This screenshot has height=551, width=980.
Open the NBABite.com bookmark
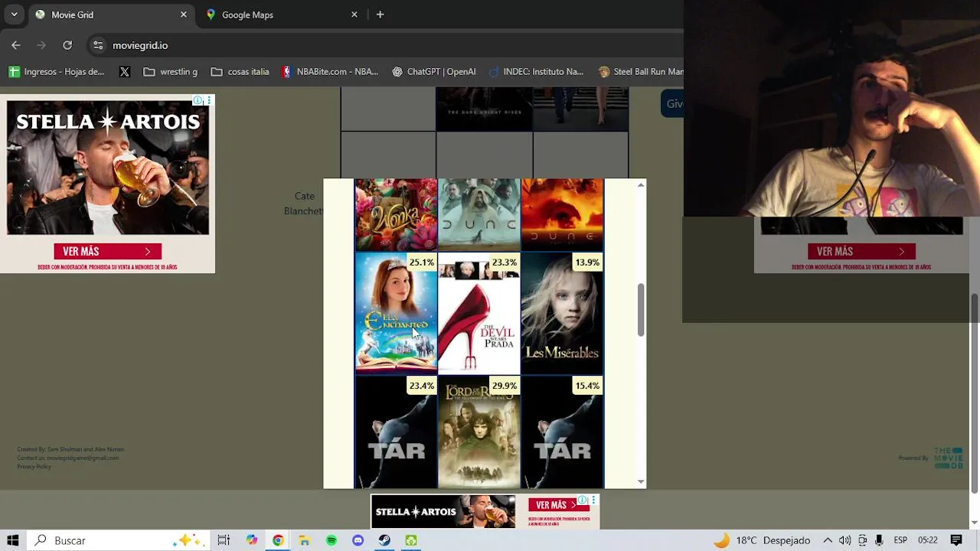coord(330,71)
